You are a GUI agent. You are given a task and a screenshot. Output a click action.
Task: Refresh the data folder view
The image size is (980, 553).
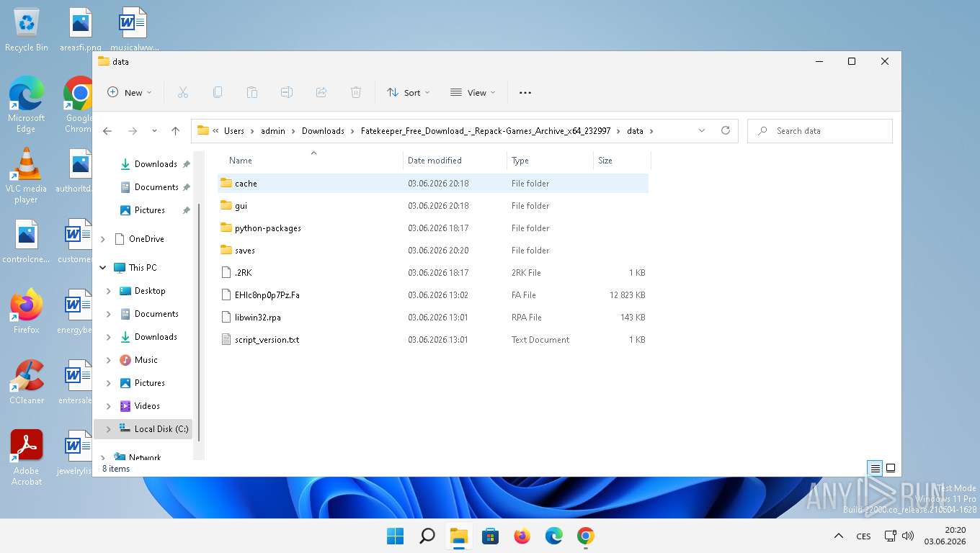point(726,131)
